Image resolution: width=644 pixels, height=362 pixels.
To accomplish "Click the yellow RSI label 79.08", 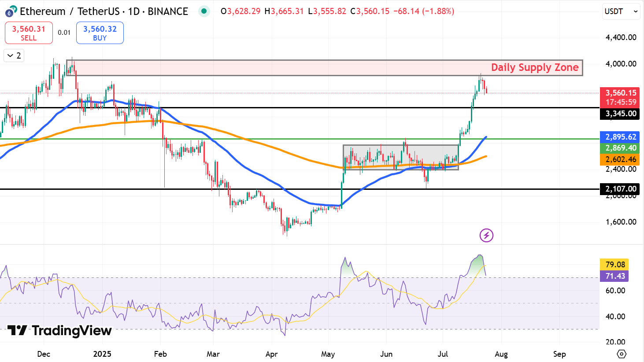I will click(x=614, y=265).
